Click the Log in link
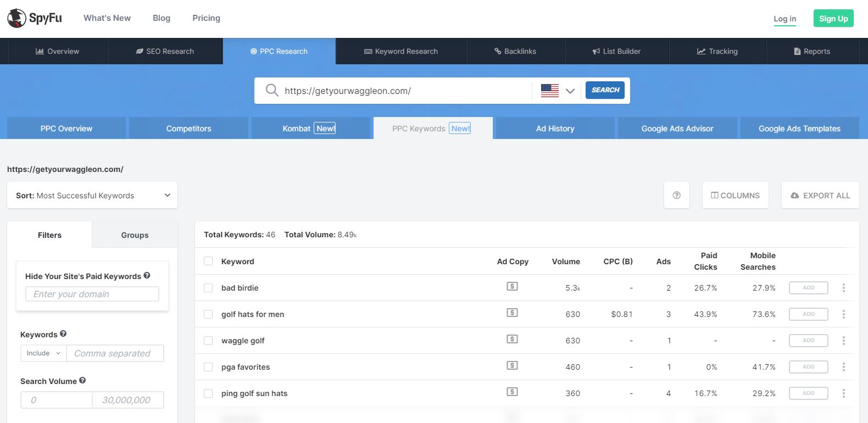The width and height of the screenshot is (868, 423). (784, 19)
